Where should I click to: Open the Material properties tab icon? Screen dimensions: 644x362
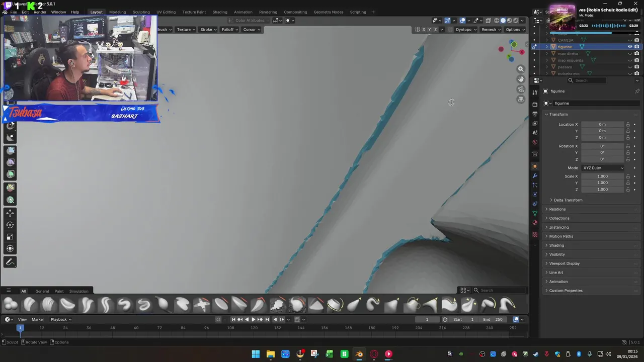click(x=535, y=223)
